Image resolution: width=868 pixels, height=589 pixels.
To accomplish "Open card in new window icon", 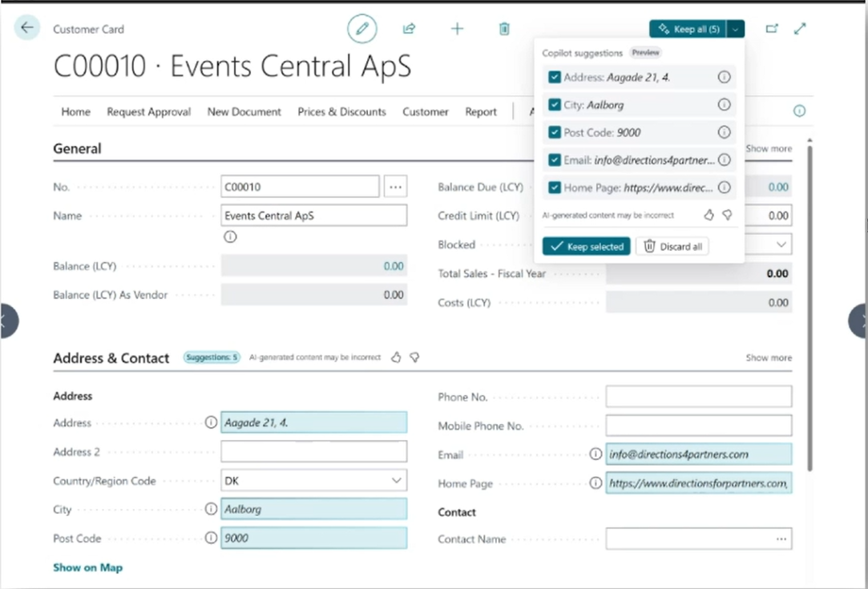I will click(x=772, y=29).
